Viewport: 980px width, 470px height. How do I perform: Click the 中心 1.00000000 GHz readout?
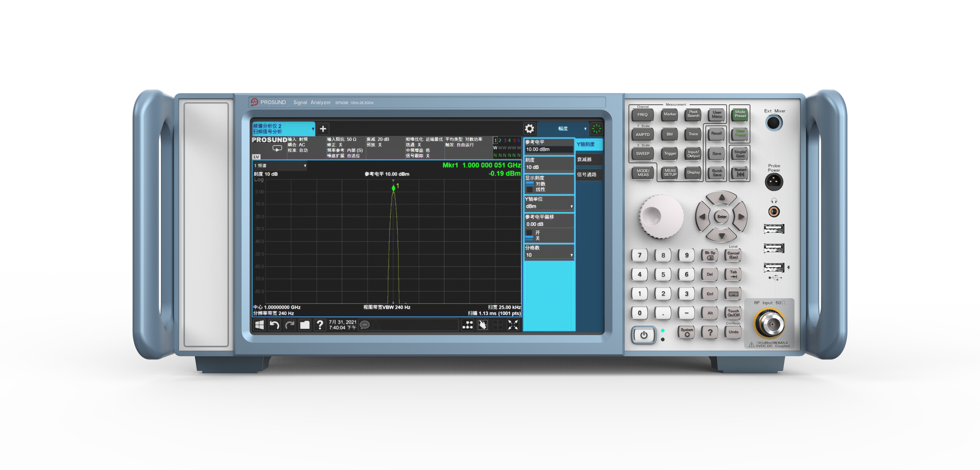[277, 307]
